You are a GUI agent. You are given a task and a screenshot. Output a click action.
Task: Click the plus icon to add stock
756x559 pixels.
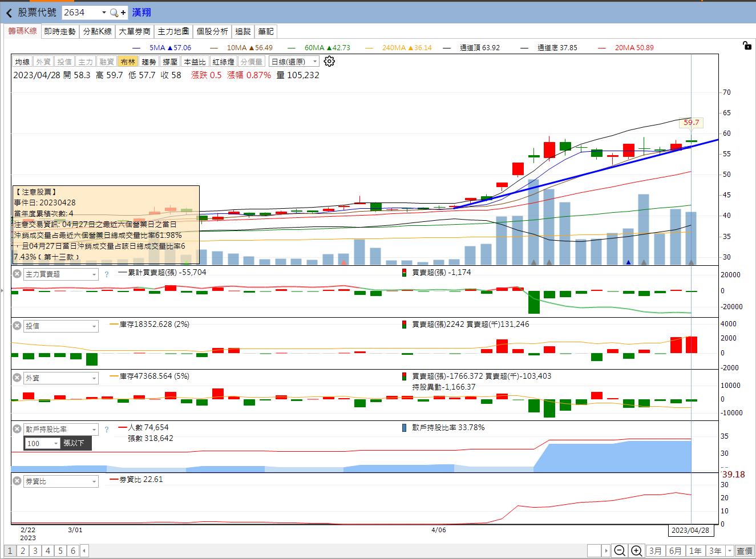coord(123,13)
